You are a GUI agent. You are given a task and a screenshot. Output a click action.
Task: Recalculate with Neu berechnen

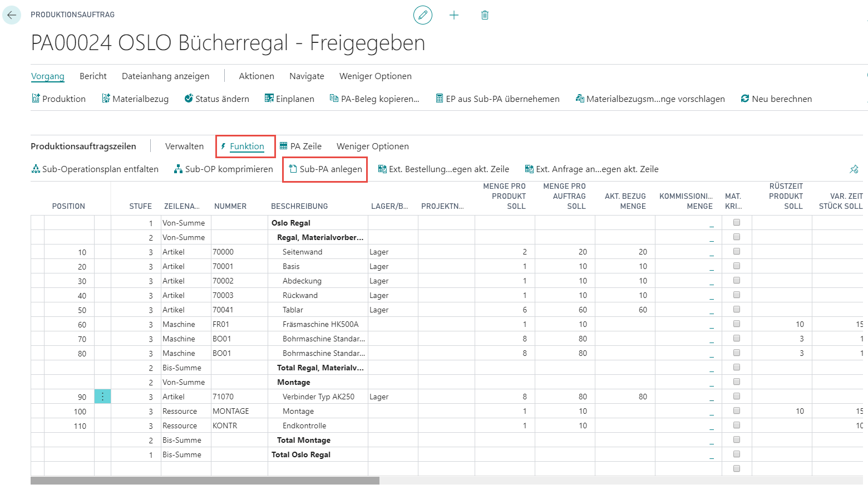[x=776, y=99]
